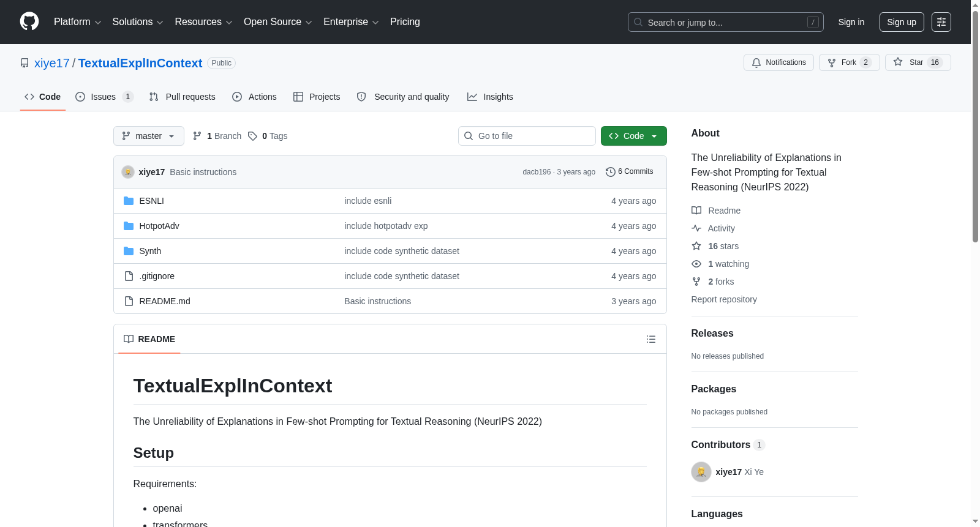Click the star icon next to 16 stars
This screenshot has height=527, width=980.
[696, 246]
